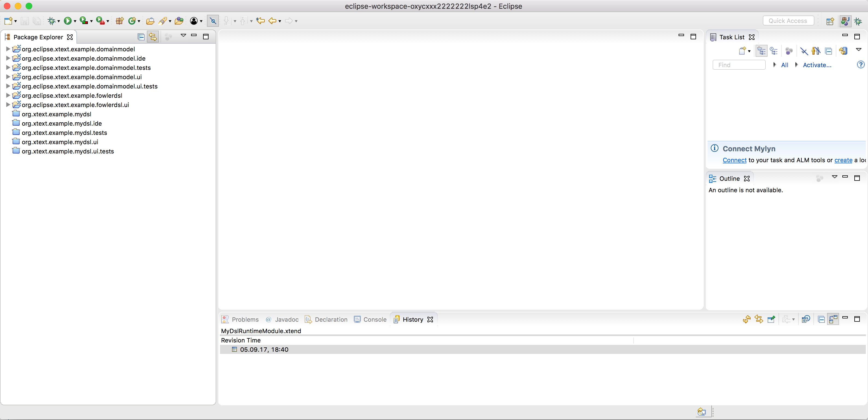Click Hide Completed Tasks icon in Task List
The height and width of the screenshot is (420, 868).
tap(804, 51)
